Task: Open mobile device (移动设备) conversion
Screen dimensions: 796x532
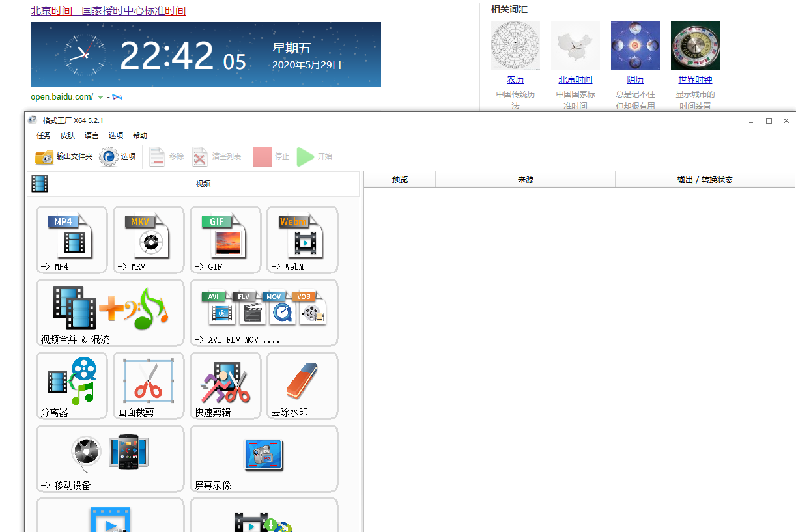Action: pyautogui.click(x=110, y=458)
